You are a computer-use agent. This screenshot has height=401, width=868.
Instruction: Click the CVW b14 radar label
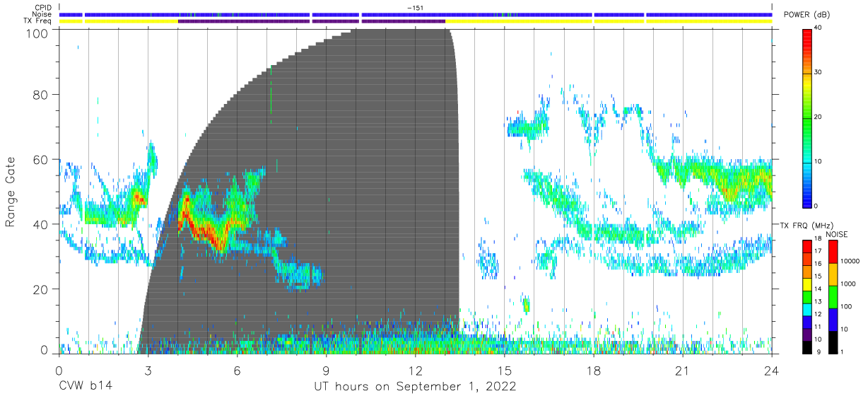pyautogui.click(x=84, y=387)
